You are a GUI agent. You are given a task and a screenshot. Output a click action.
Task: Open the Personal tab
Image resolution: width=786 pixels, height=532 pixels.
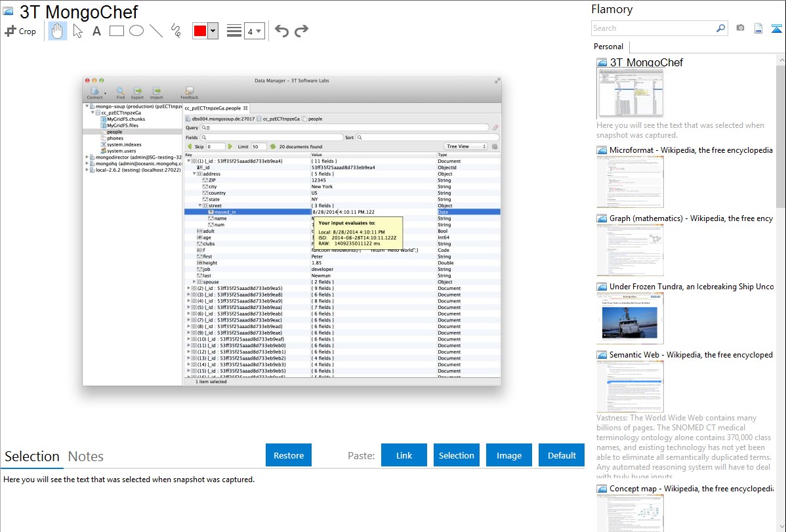coord(608,47)
